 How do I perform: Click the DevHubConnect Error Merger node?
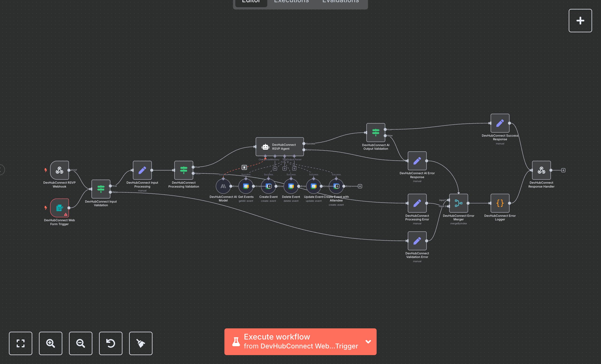pyautogui.click(x=458, y=203)
